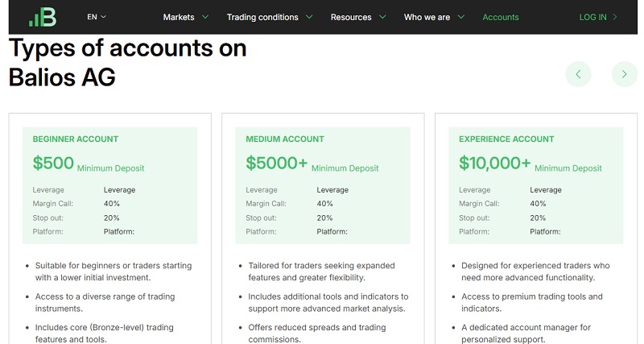This screenshot has width=644, height=344.
Task: Expand the Markets menu chevron
Action: (x=205, y=17)
